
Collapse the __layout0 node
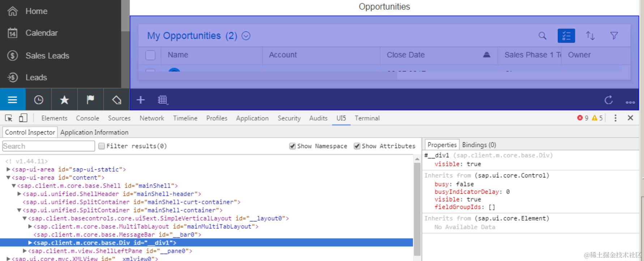coord(25,218)
